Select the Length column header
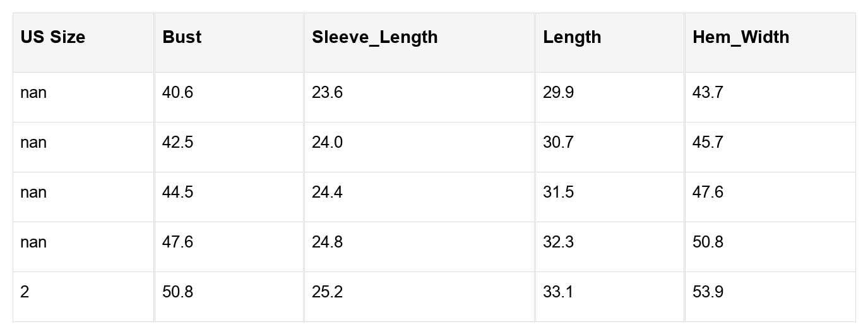 572,37
